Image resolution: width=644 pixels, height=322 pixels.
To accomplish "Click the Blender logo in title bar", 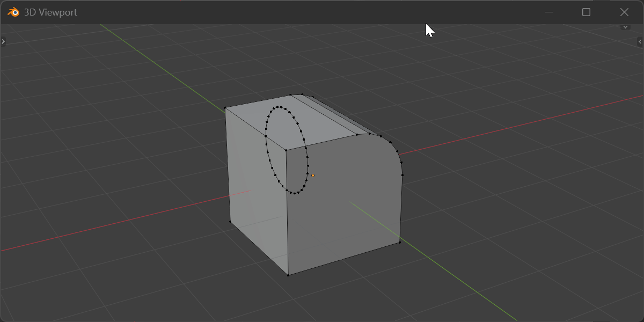I will [13, 12].
